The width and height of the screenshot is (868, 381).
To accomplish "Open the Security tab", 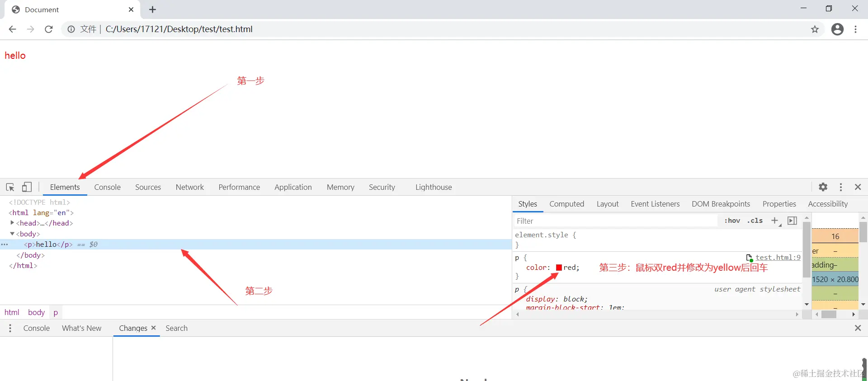I will (382, 187).
